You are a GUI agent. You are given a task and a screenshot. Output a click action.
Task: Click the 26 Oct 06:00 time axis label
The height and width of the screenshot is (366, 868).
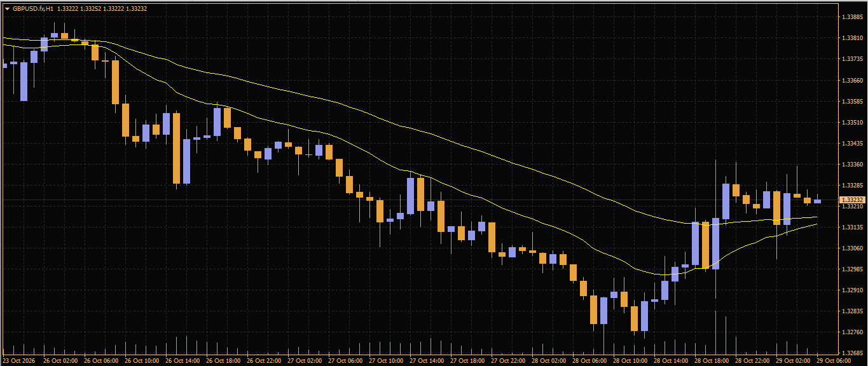[102, 360]
